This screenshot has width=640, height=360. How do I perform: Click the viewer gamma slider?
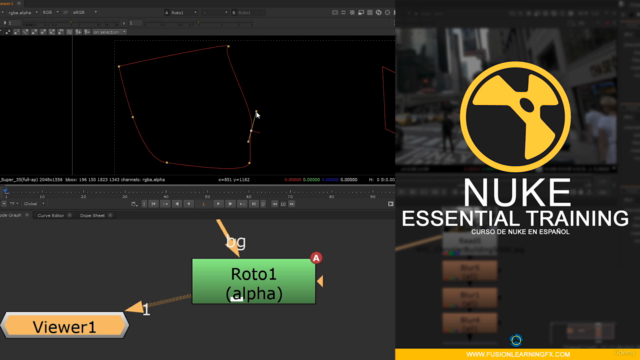(200, 23)
